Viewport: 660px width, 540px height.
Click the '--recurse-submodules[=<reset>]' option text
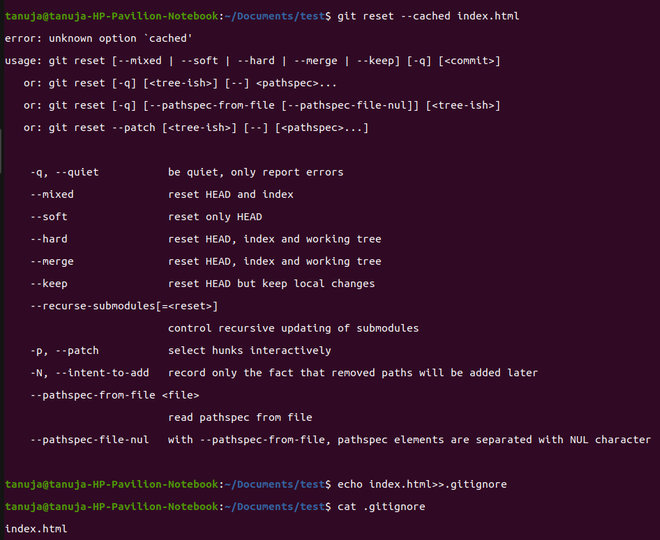point(124,306)
